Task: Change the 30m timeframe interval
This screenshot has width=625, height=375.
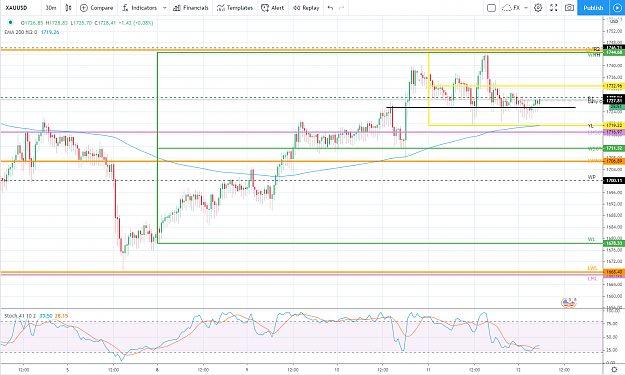Action: click(x=51, y=8)
